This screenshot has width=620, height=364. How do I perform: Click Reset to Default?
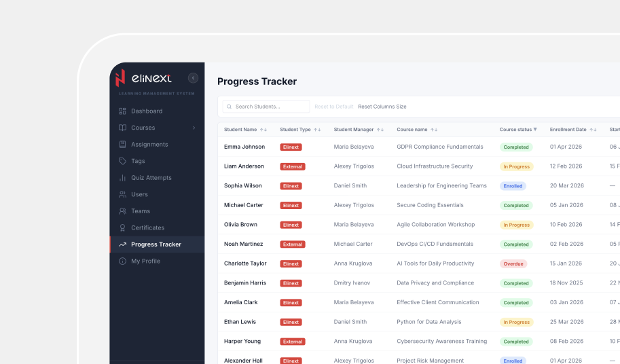[333, 107]
